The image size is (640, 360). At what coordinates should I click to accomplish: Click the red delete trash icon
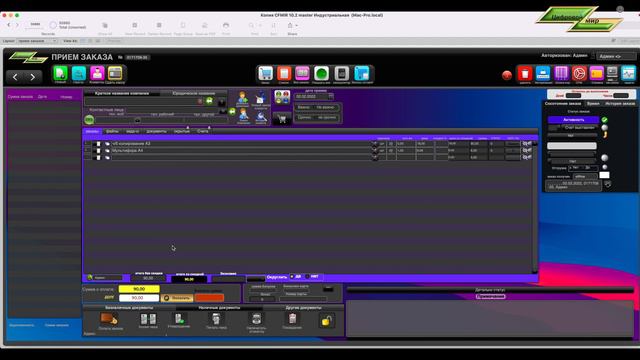point(525,73)
